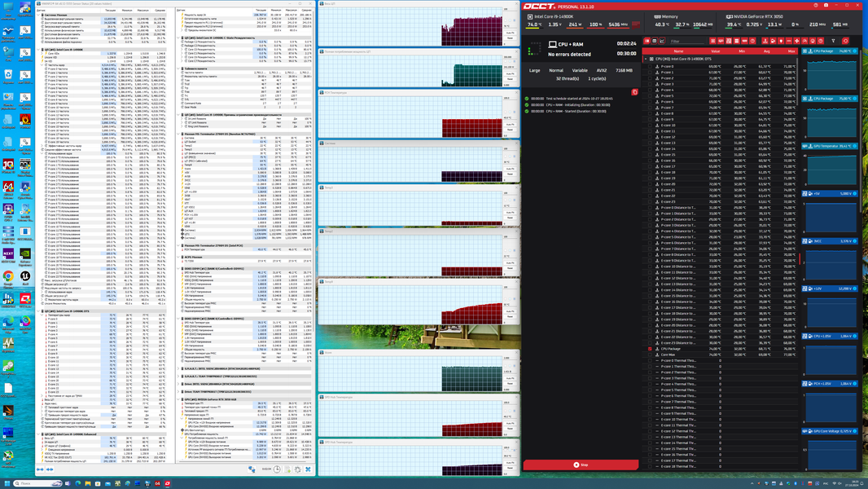Sort the OCCT table by the Min column
The height and width of the screenshot is (489, 868).
point(742,51)
